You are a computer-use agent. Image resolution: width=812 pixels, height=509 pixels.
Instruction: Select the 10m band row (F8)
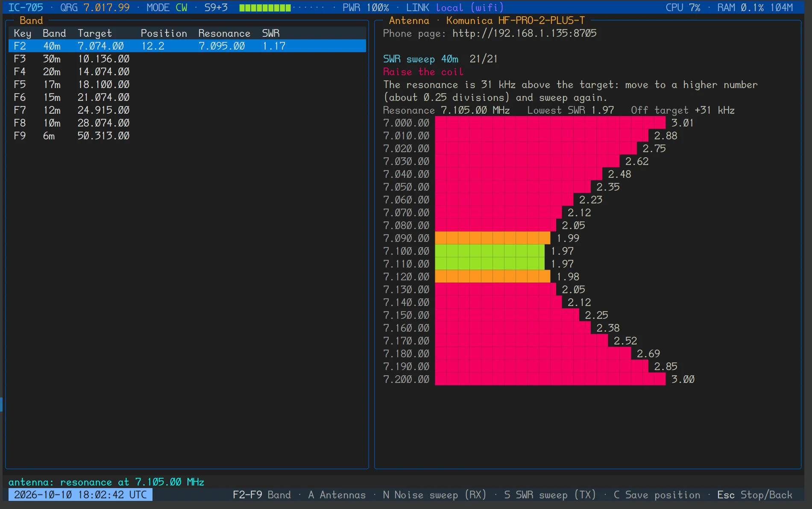click(187, 123)
